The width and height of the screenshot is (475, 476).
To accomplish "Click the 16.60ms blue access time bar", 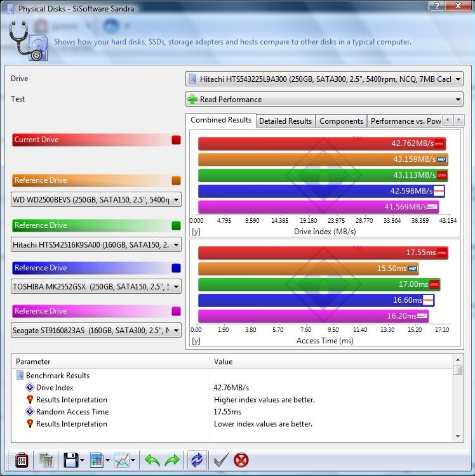I will (x=316, y=300).
